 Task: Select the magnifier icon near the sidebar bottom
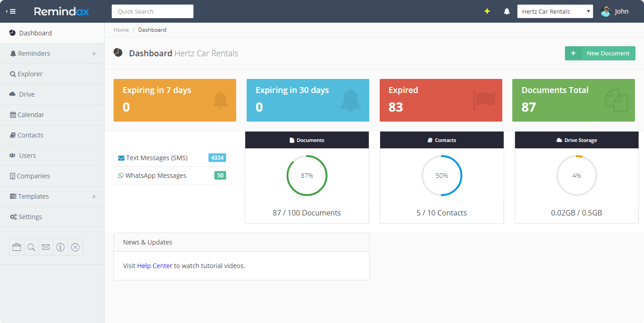point(31,247)
